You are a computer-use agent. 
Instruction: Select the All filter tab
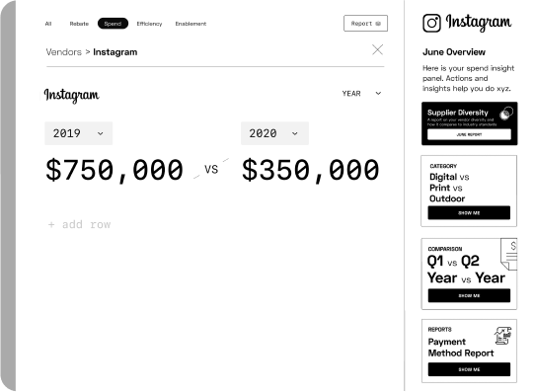point(48,24)
